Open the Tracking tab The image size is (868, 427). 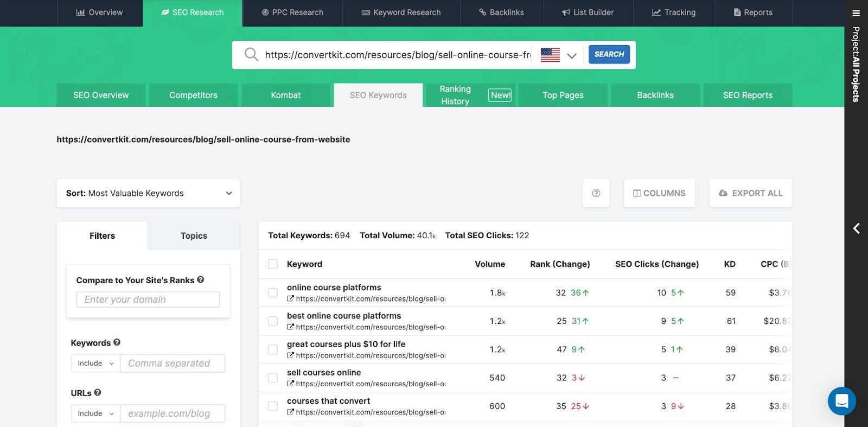click(674, 12)
